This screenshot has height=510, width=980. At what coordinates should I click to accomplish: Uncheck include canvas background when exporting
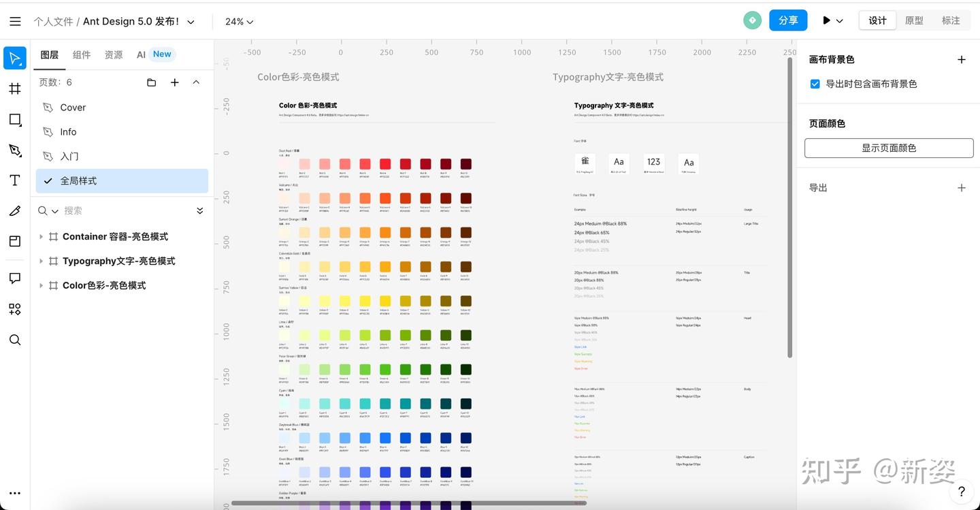click(x=815, y=84)
